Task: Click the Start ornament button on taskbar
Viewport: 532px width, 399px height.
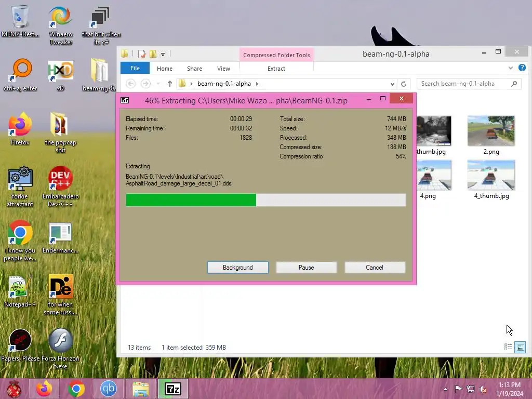Action: (13, 389)
